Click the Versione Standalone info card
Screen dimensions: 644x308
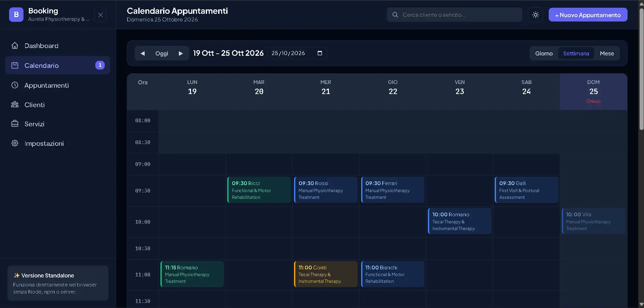[58, 283]
